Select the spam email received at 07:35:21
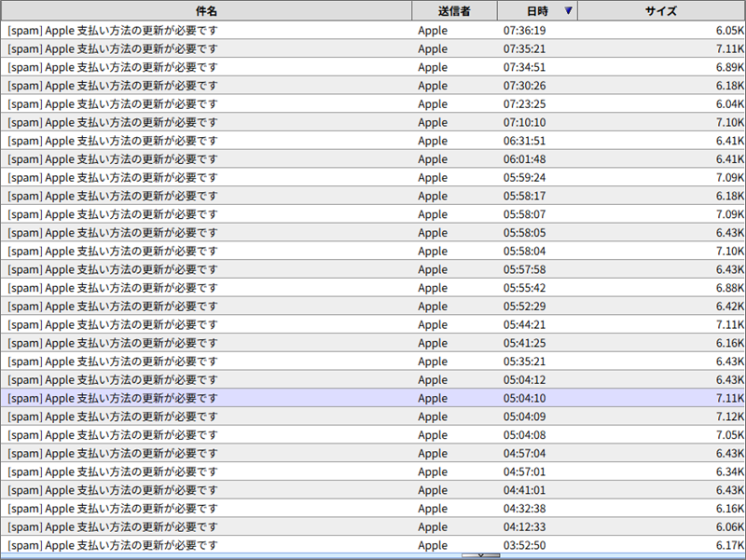Image resolution: width=746 pixels, height=560 pixels. tap(373, 49)
